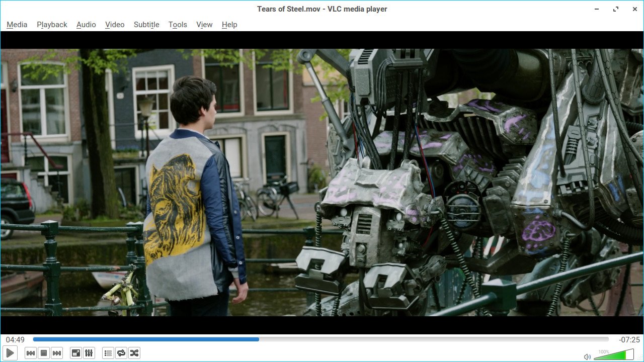The image size is (644, 362).
Task: Jump to previous media in playlist
Action: click(x=31, y=353)
